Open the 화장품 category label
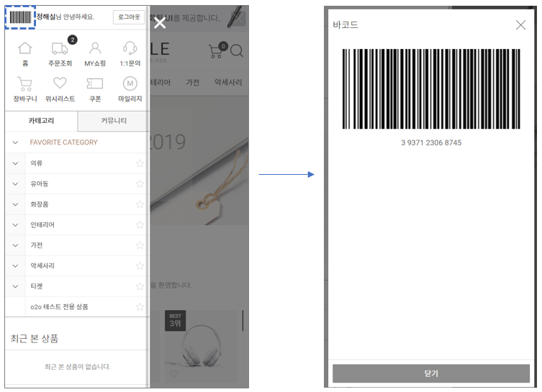The height and width of the screenshot is (392, 542). (40, 204)
